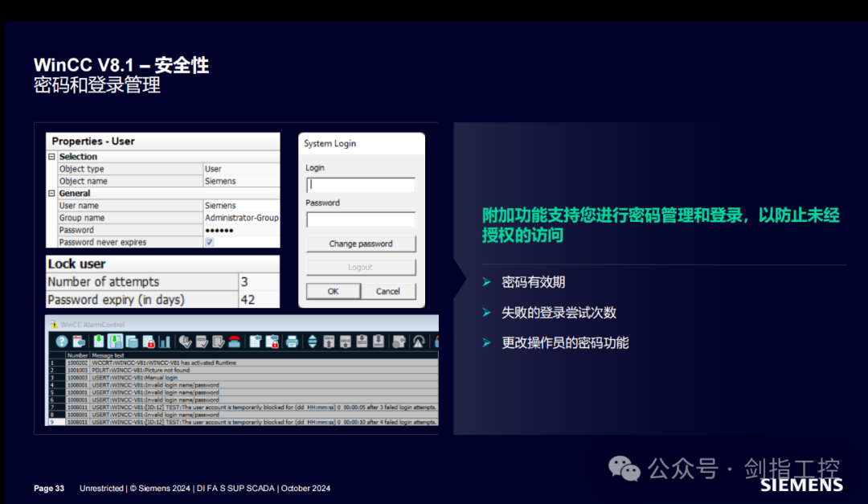Screen dimensions: 868x504
Task: Click the autoscroll double-arrow toolbar icon
Action: tap(313, 340)
